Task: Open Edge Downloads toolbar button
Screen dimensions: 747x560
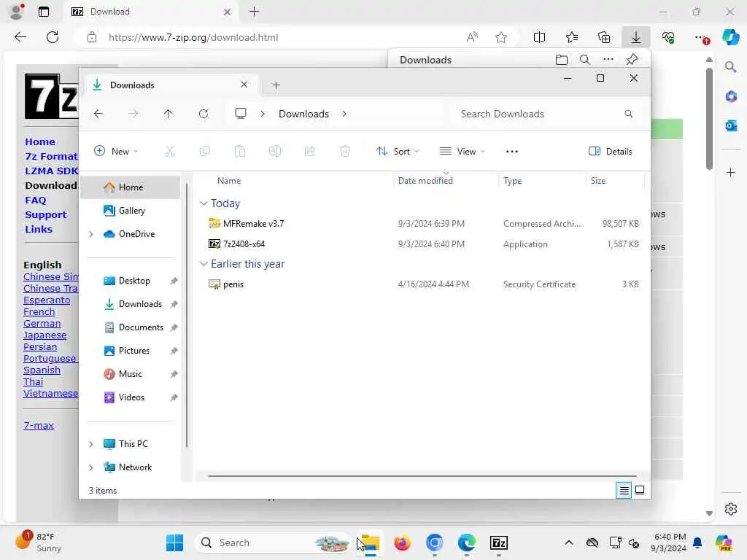Action: pyautogui.click(x=636, y=37)
